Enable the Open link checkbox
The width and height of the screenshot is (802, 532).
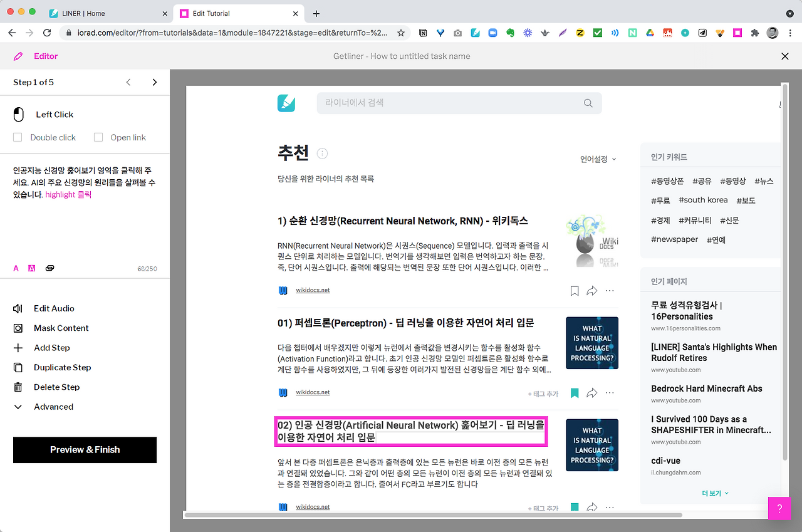point(98,137)
